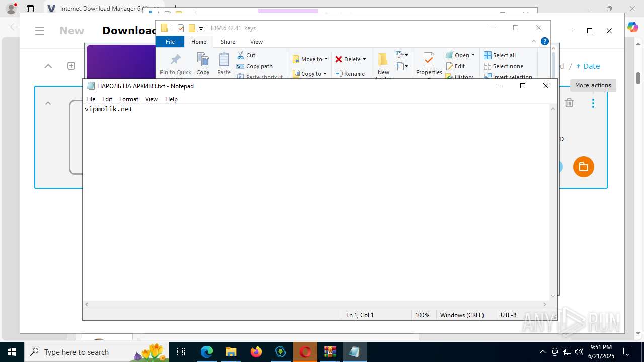Click the orange open folder button

click(584, 167)
